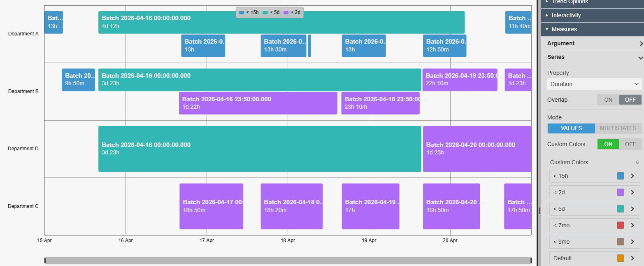
Task: Select Department A 4d 12h batch bar
Action: [x=281, y=22]
